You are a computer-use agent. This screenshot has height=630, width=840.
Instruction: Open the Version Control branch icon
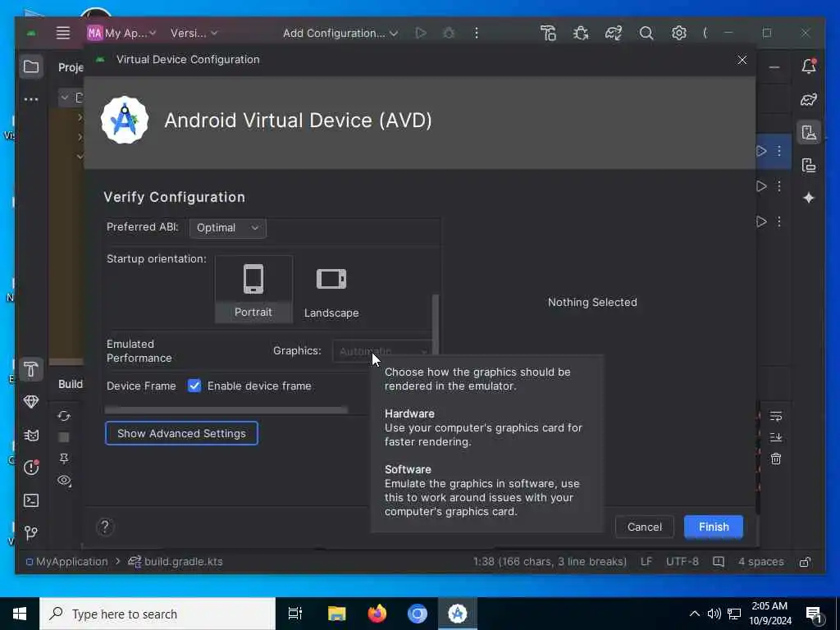(31, 532)
